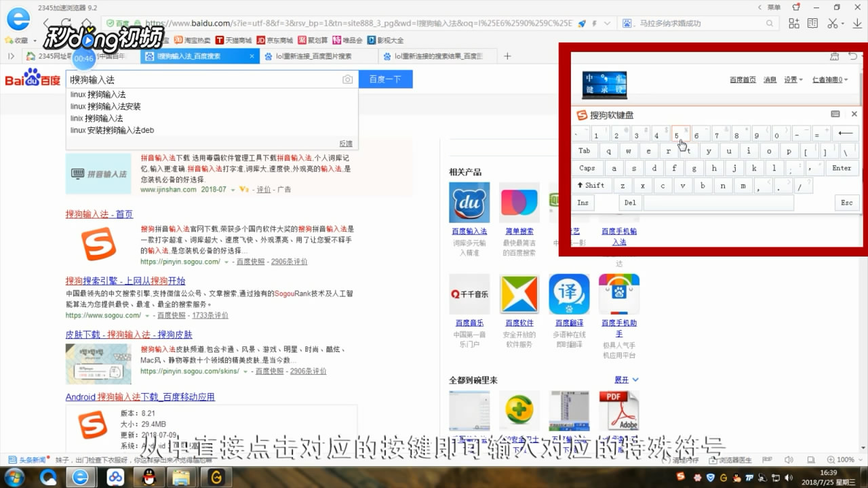This screenshot has height=488, width=868.
Task: Click the Sogou orange logo thumbnail for 首页 result
Action: (x=99, y=244)
